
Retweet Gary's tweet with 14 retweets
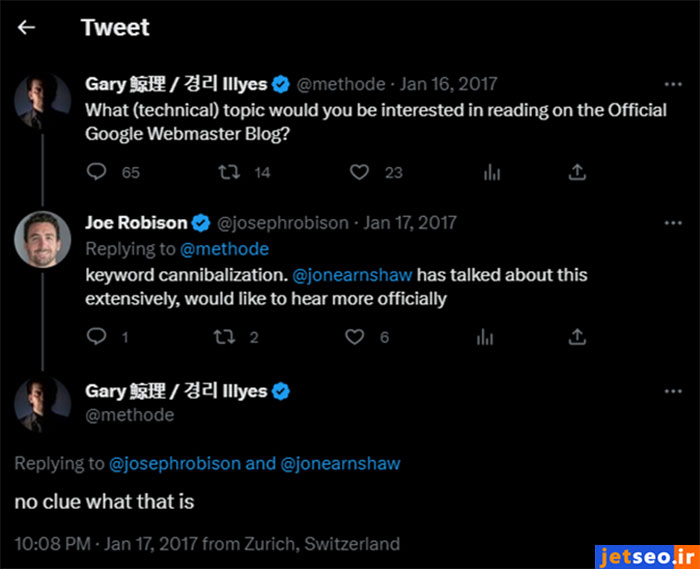click(229, 172)
